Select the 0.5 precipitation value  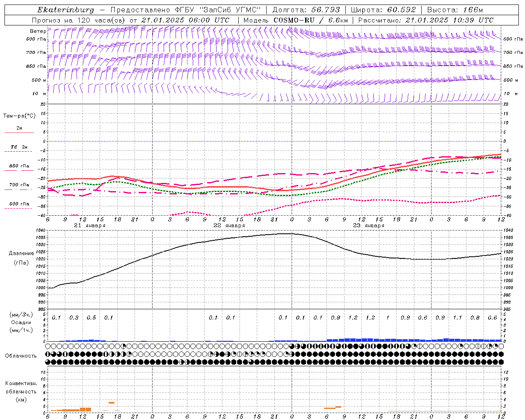[x=91, y=317]
